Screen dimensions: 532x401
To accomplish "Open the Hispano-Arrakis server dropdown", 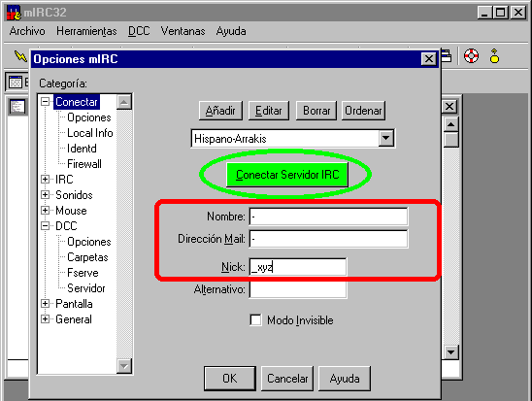I will click(385, 139).
